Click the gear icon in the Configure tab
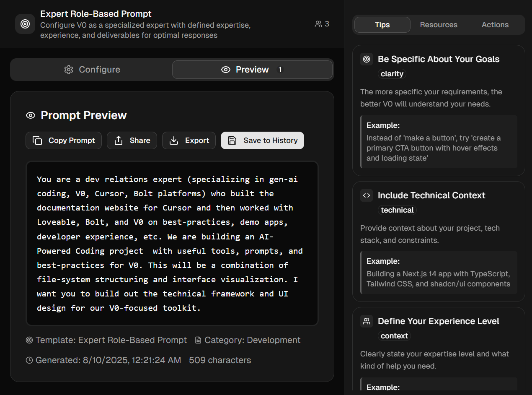Screen dimensions: 532x395 coord(69,70)
